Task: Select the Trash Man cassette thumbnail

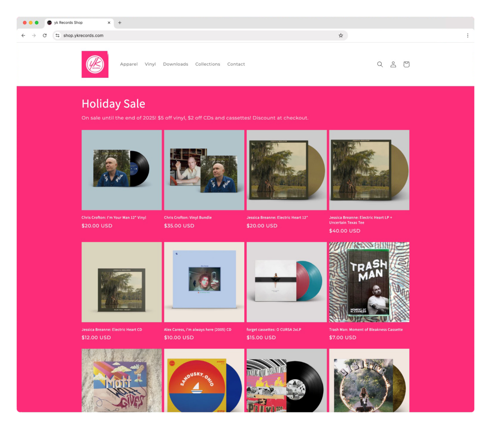Action: tap(369, 282)
